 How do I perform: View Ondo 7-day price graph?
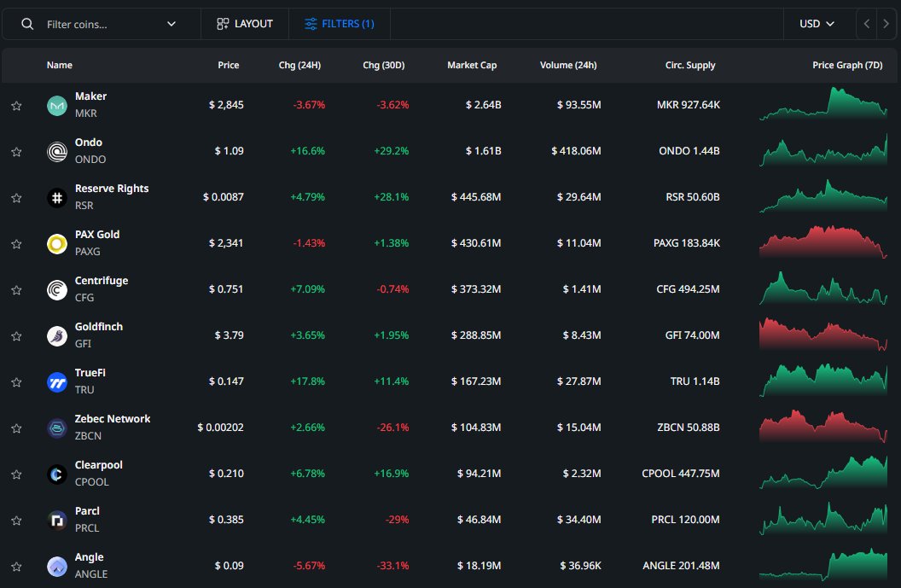823,150
